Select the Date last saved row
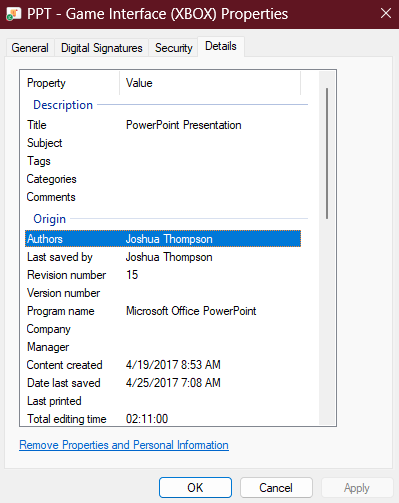 163,383
